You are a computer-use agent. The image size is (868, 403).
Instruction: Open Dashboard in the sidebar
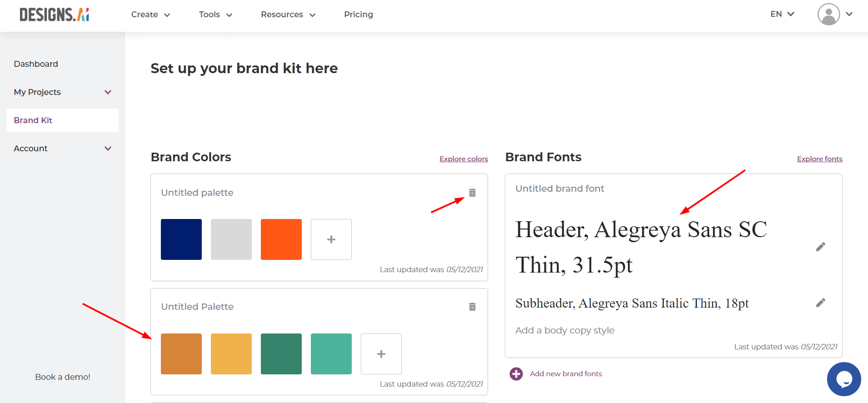pyautogui.click(x=36, y=64)
